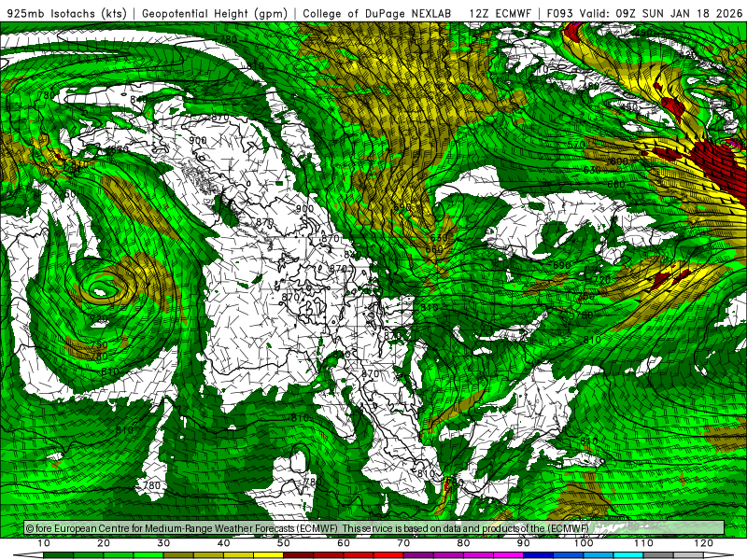
Task: Select the dark red 50-55 kt legend swatch
Action: (298, 555)
